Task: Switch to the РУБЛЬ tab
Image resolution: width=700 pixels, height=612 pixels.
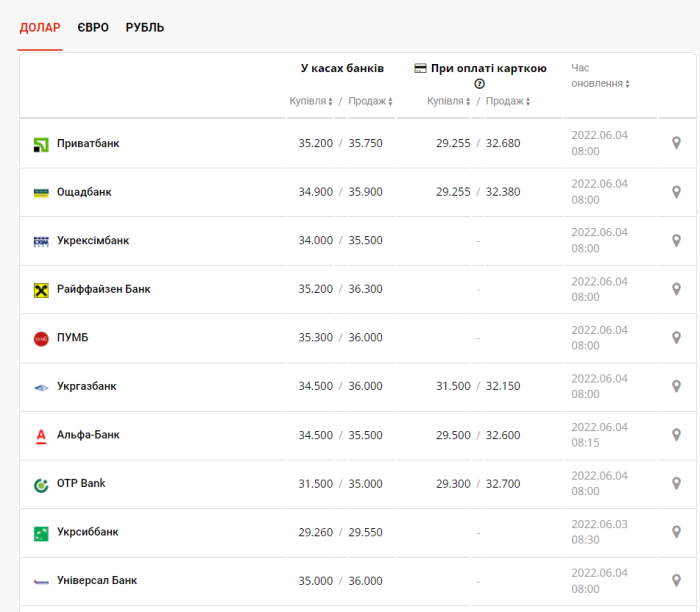Action: pyautogui.click(x=145, y=28)
